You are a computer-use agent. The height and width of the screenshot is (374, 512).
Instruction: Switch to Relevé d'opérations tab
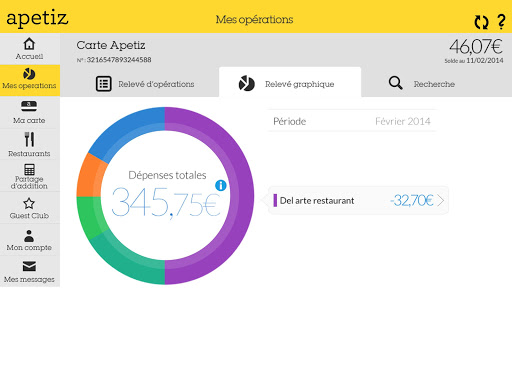pyautogui.click(x=145, y=84)
